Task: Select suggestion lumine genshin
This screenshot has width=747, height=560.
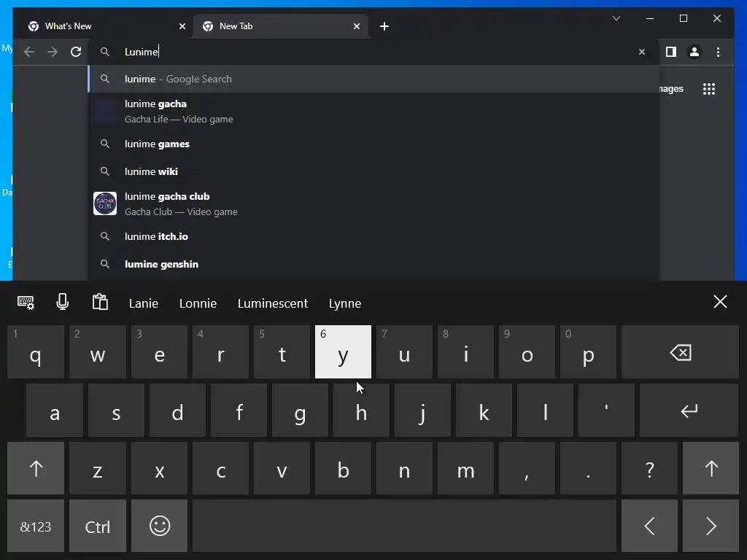Action: (374, 264)
